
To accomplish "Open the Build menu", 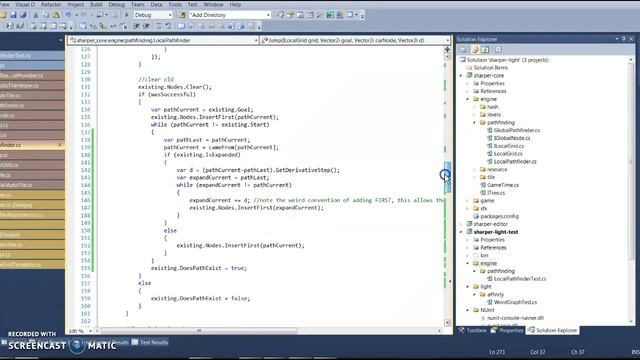I will point(96,4).
